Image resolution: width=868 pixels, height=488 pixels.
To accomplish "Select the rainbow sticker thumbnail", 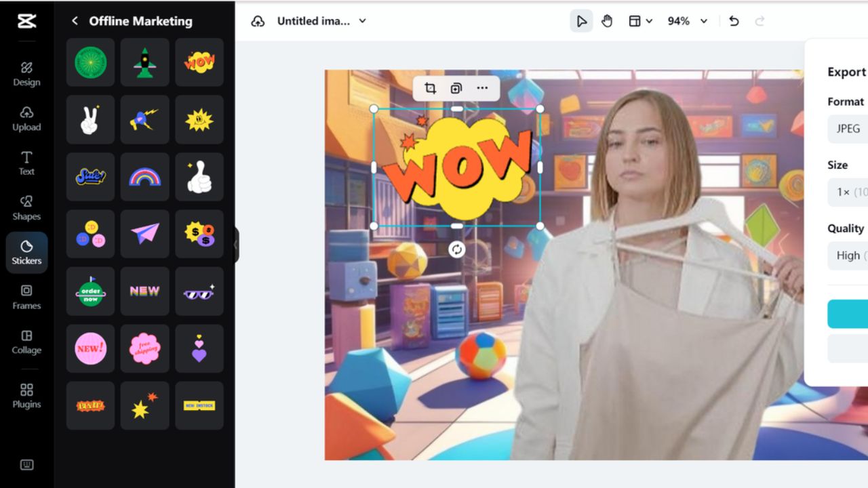I will (x=144, y=177).
